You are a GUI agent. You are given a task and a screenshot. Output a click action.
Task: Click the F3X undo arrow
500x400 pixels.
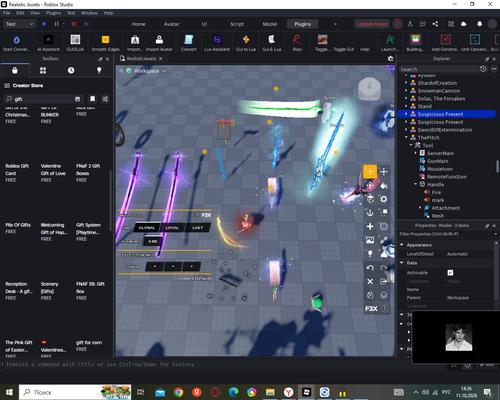point(370,268)
